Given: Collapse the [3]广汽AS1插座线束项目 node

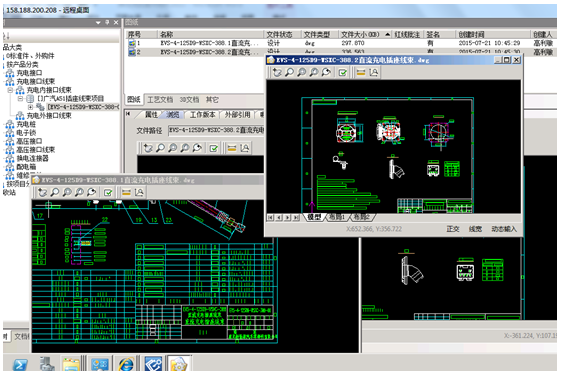Looking at the screenshot, I should pos(20,98).
